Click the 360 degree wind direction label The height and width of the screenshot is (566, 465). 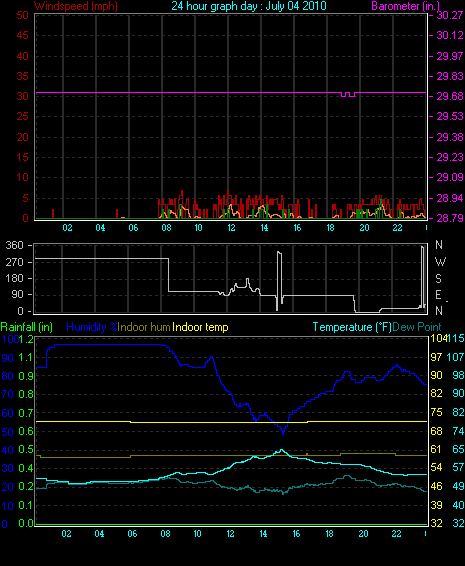[15, 245]
